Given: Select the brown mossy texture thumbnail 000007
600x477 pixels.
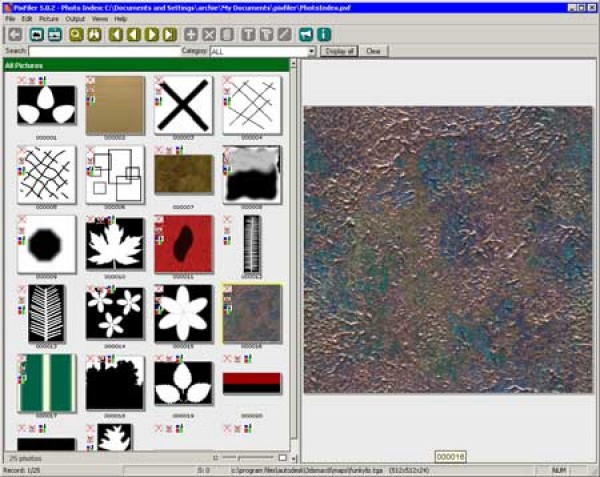Looking at the screenshot, I should pyautogui.click(x=183, y=174).
